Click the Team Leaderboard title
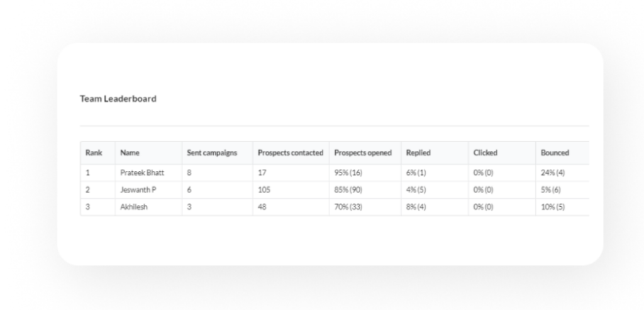The image size is (644, 310). tap(118, 99)
